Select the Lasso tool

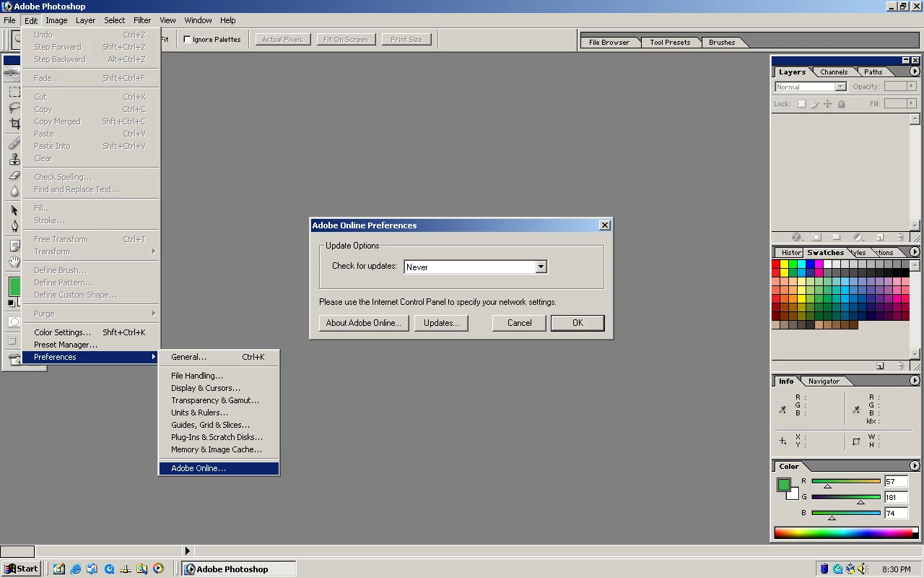pos(14,108)
